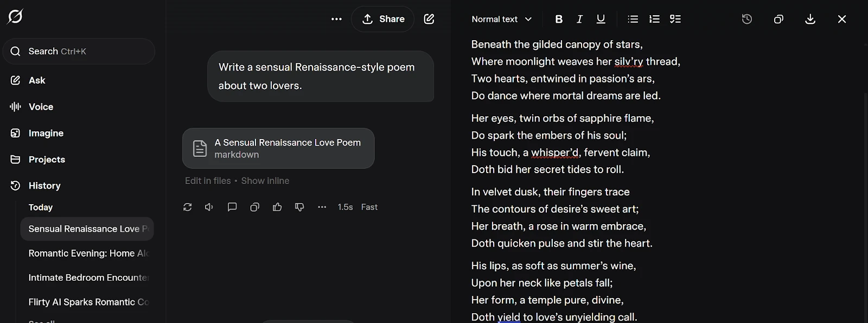868x323 pixels.
Task: Toggle underline text formatting
Action: pos(601,19)
